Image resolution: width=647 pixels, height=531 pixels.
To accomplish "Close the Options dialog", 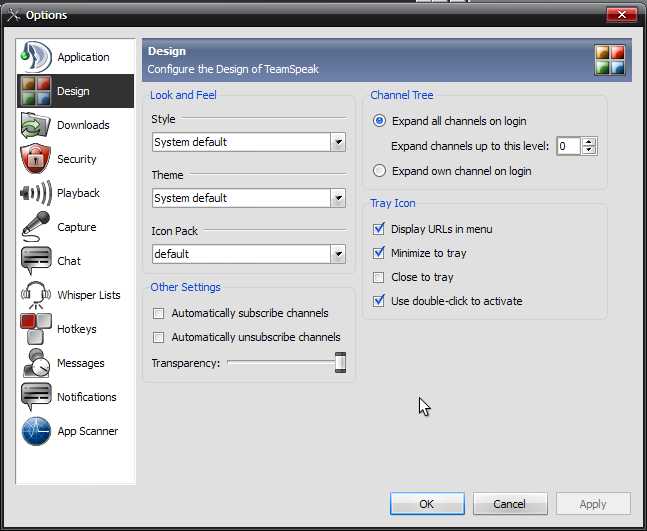I will [621, 15].
